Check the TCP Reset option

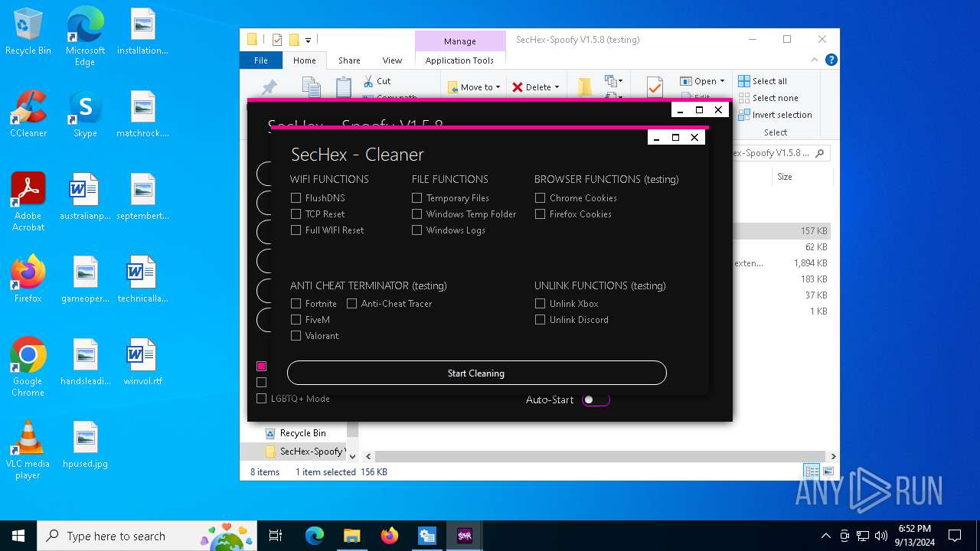(x=296, y=214)
